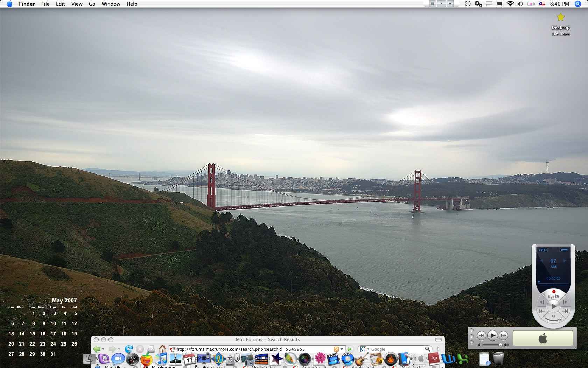Click the gears icon in menu bar
The width and height of the screenshot is (588, 368).
pyautogui.click(x=478, y=4)
